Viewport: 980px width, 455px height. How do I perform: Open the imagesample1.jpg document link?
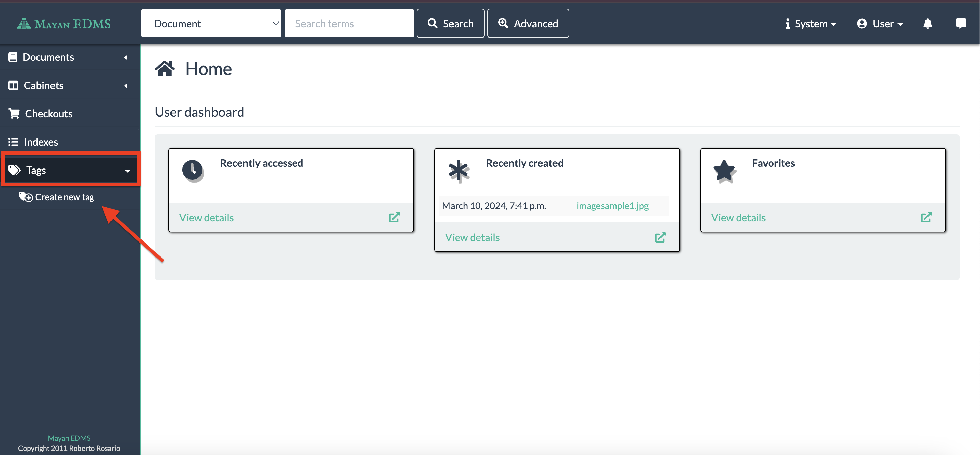tap(612, 206)
